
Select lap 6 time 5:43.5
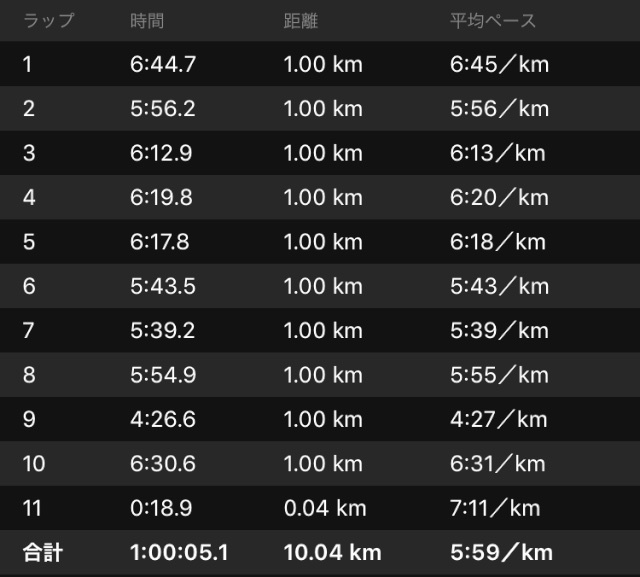[163, 286]
